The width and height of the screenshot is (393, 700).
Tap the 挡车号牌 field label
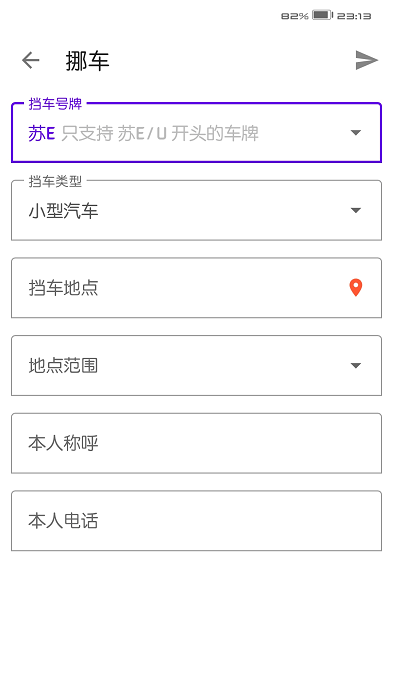click(x=55, y=104)
